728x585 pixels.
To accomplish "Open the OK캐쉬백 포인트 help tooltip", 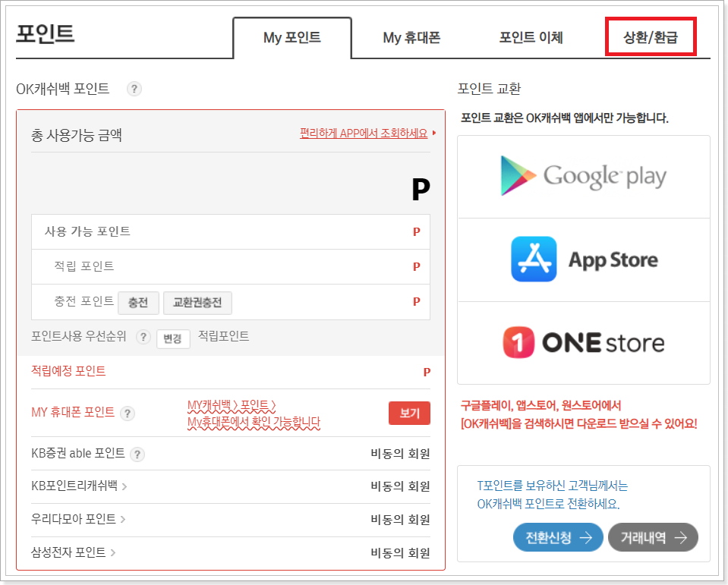I will (x=134, y=89).
